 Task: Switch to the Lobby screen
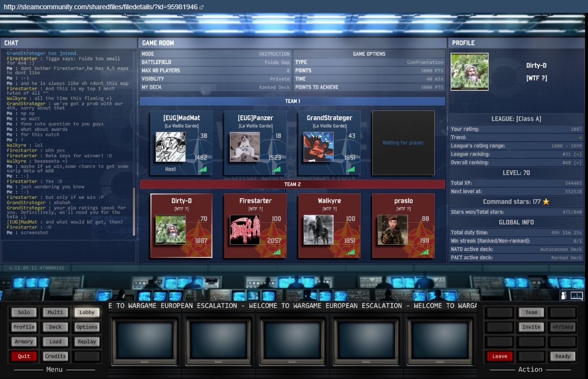click(87, 313)
